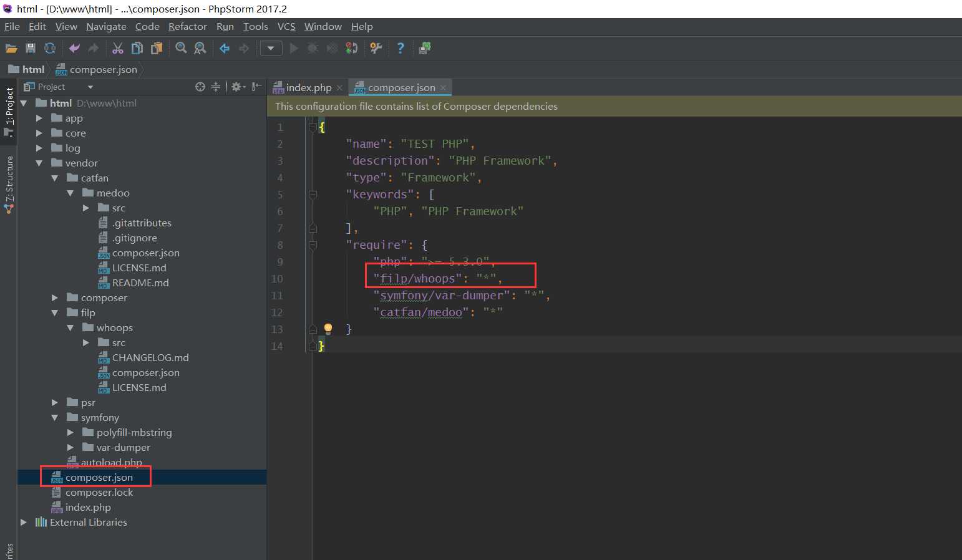Click the Cut scissors icon
Viewport: 962px width, 560px height.
coord(118,48)
